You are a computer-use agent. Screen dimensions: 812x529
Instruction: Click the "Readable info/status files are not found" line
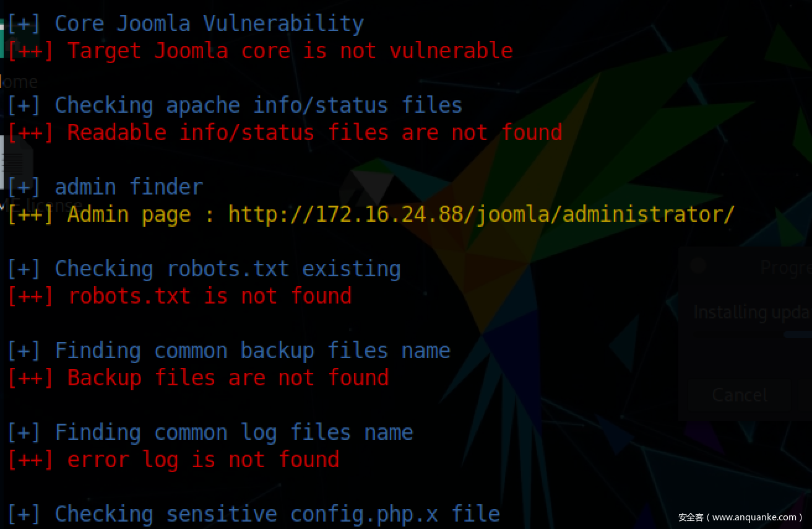[284, 133]
